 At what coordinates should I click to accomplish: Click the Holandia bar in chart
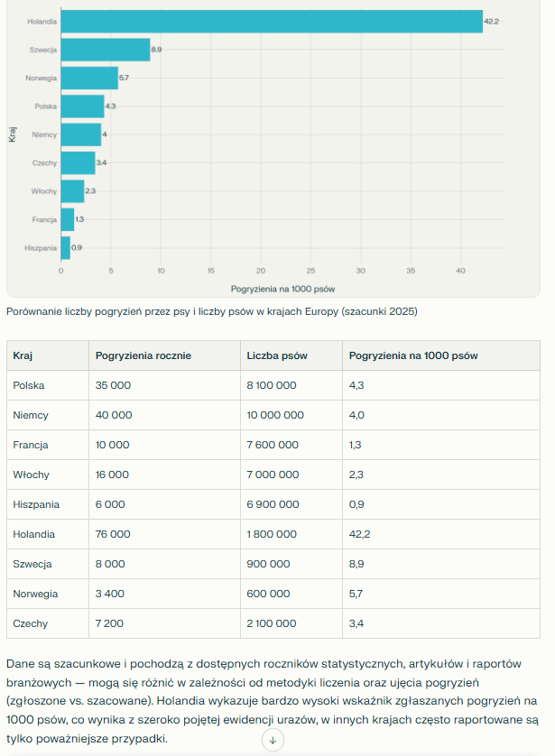[x=271, y=21]
